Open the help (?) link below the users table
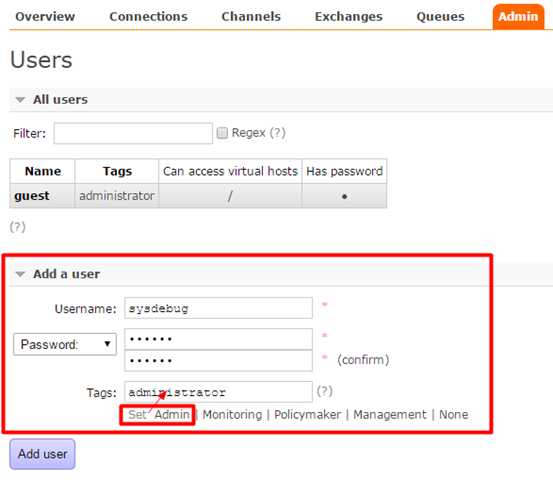Image resolution: width=553 pixels, height=480 pixels. point(18,227)
